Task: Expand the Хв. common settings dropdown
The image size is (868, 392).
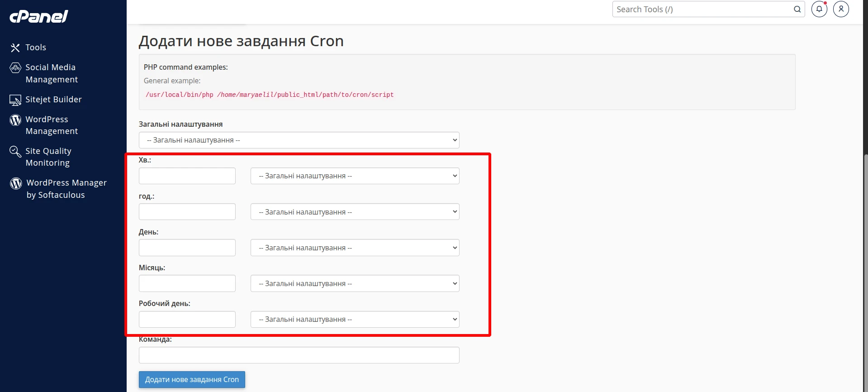Action: tap(355, 176)
